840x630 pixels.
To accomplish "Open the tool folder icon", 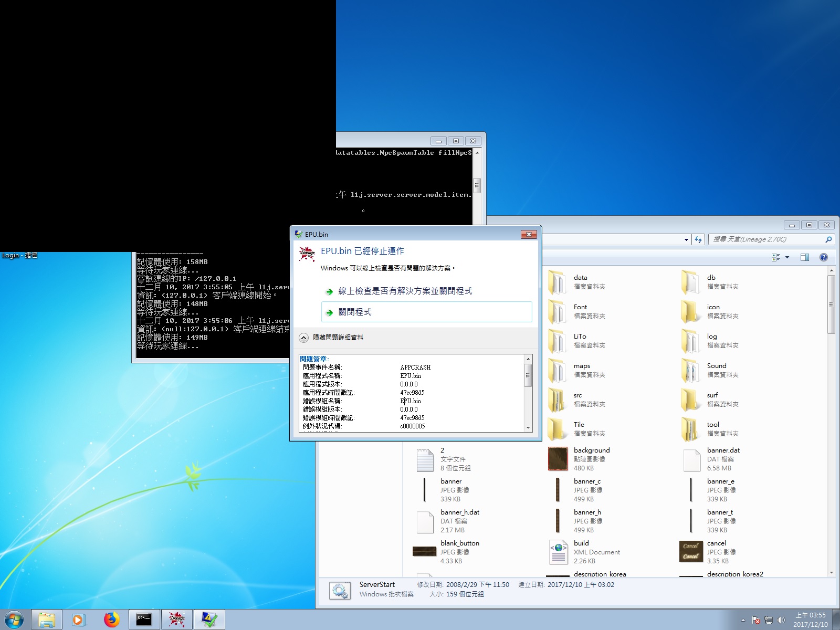I will 690,429.
